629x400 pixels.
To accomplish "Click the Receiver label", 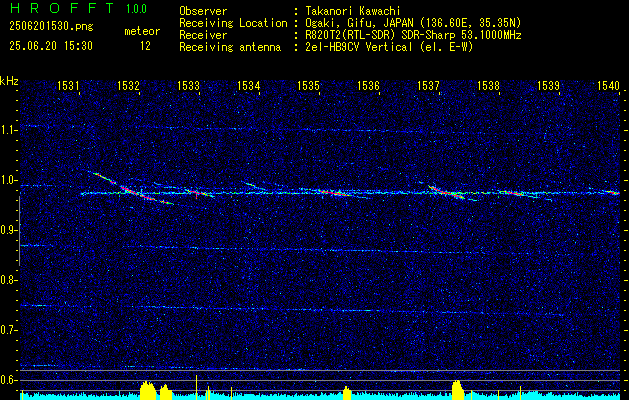I will point(203,35).
